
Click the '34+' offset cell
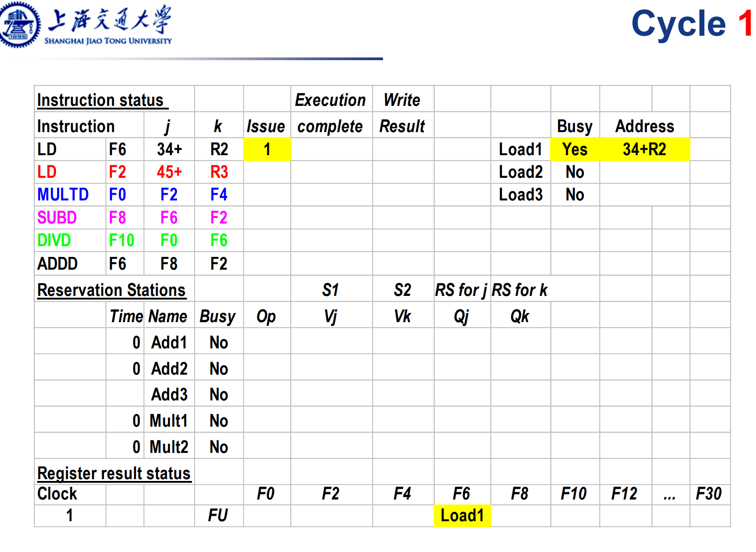click(x=169, y=149)
